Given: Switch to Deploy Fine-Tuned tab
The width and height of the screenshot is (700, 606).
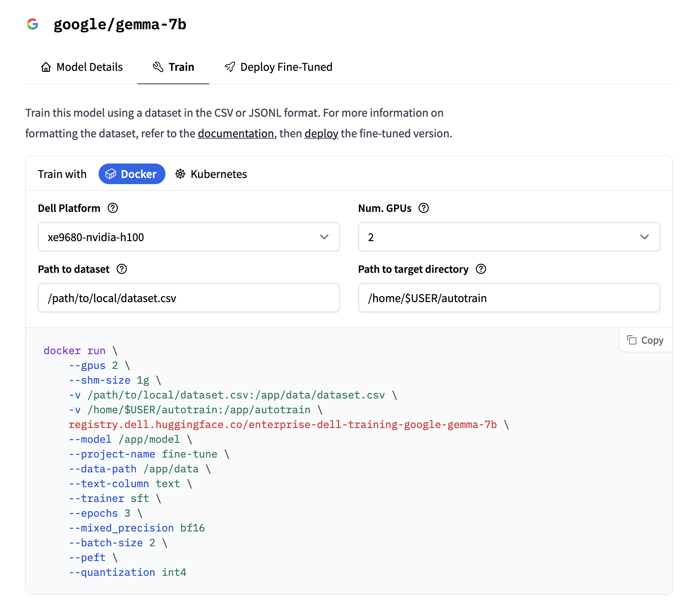Looking at the screenshot, I should (278, 67).
